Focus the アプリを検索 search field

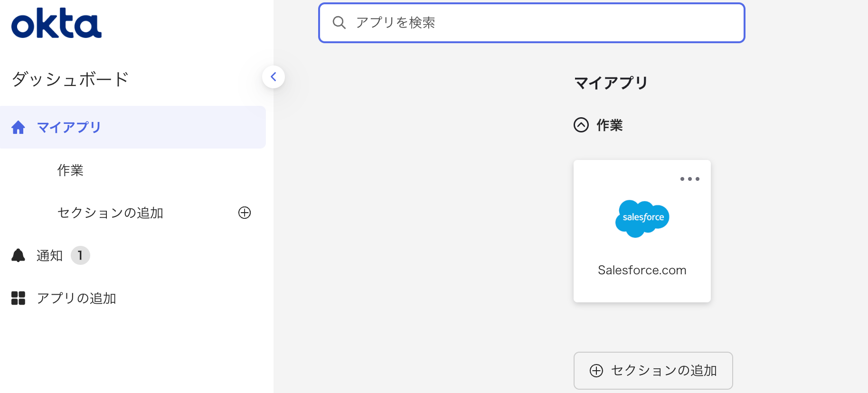[532, 23]
